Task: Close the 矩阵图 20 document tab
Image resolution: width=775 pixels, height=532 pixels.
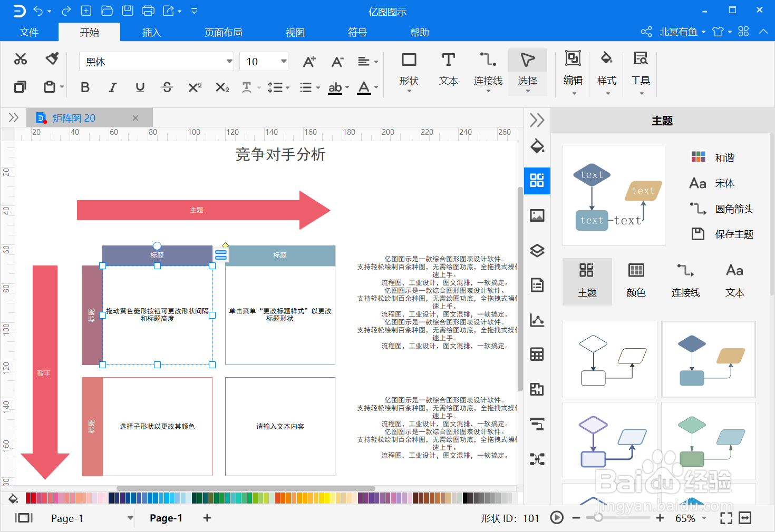Action: point(135,118)
